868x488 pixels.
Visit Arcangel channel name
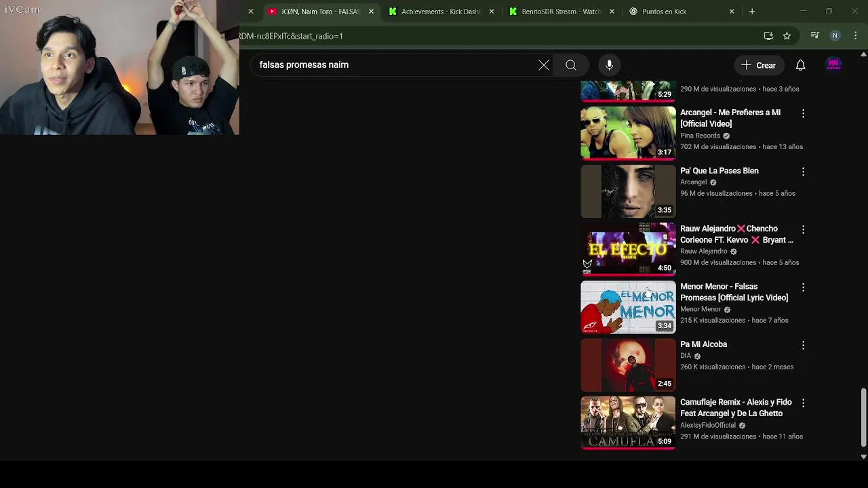pos(693,182)
